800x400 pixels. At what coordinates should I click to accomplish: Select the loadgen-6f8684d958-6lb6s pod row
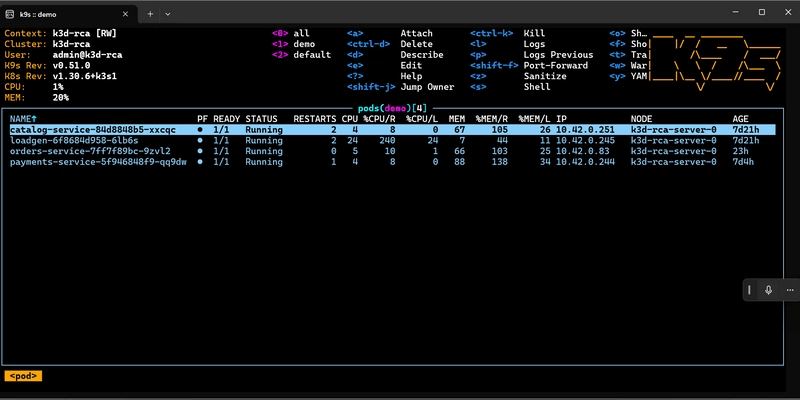pyautogui.click(x=392, y=140)
